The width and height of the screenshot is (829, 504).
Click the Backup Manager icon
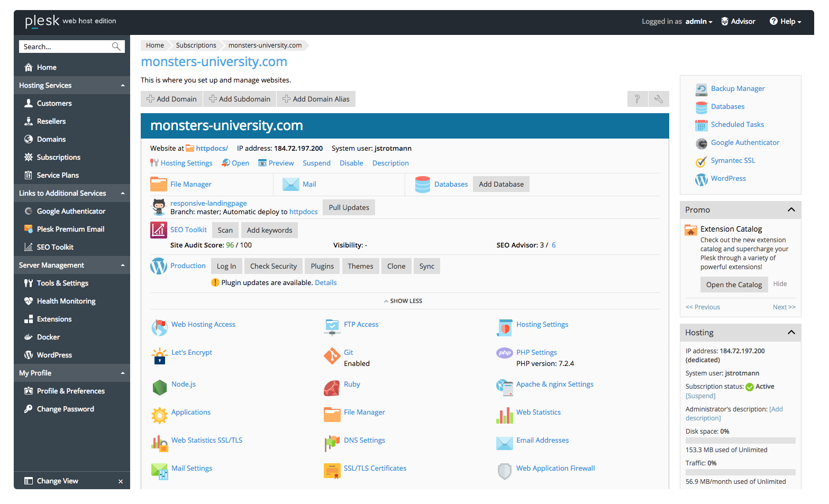coord(702,89)
